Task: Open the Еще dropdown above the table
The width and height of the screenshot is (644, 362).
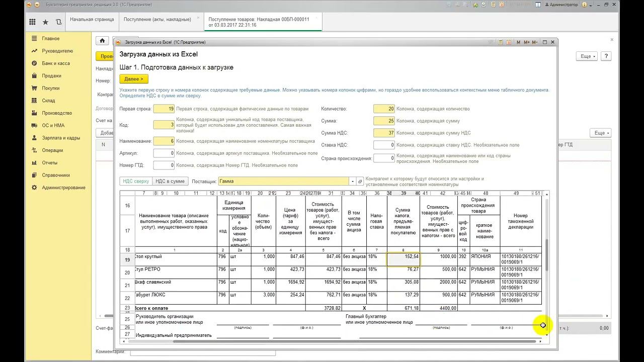Action: [600, 133]
